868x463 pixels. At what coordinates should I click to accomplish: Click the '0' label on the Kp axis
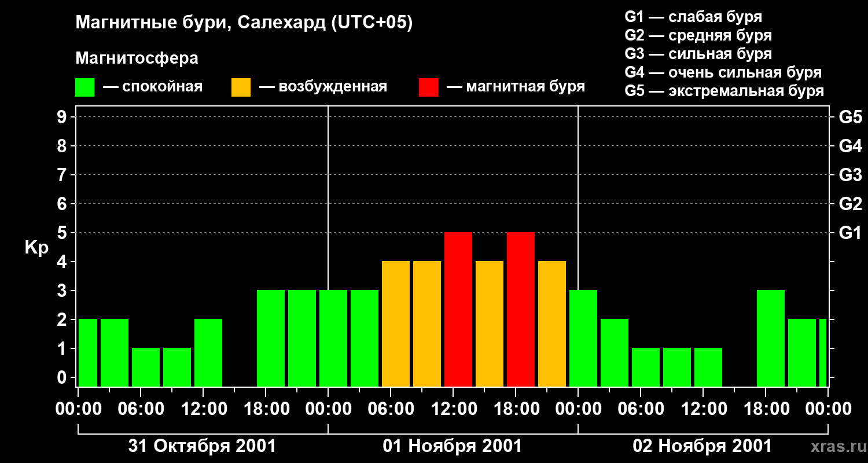click(63, 377)
